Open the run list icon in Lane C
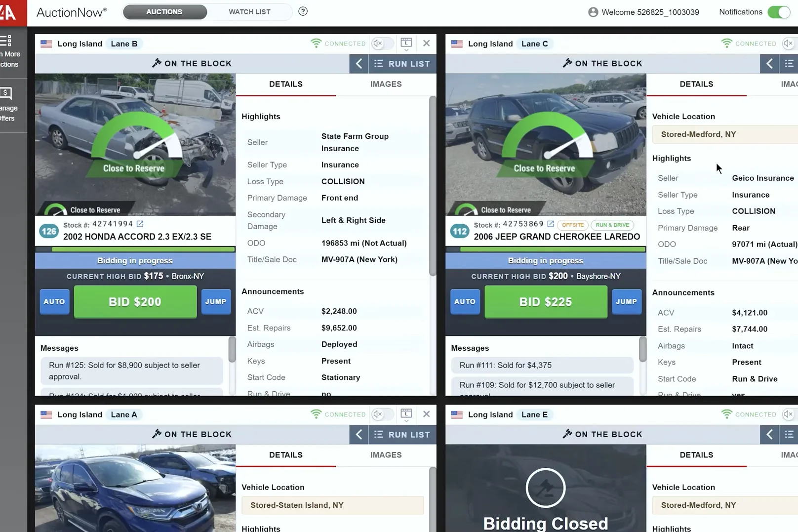798x532 pixels. 789,63
